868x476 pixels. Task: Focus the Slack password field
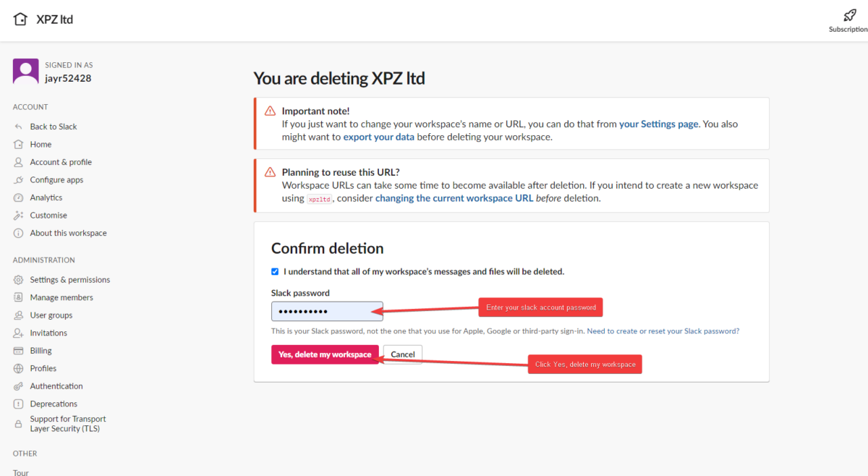pos(327,311)
